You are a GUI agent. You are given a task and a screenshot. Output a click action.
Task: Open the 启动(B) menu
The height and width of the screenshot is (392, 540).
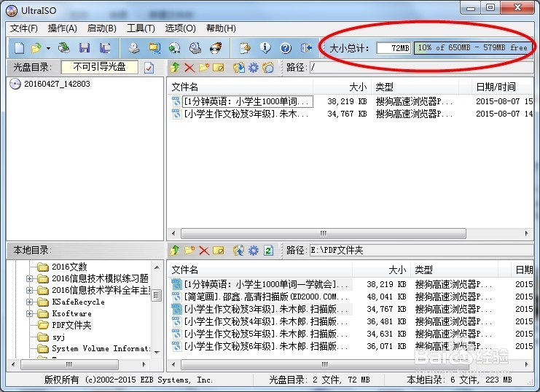pyautogui.click(x=101, y=28)
